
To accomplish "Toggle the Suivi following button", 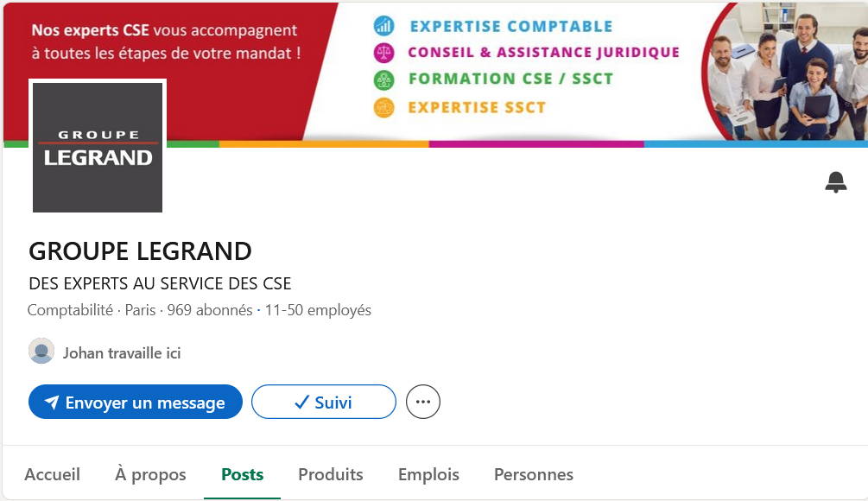I will coord(324,402).
